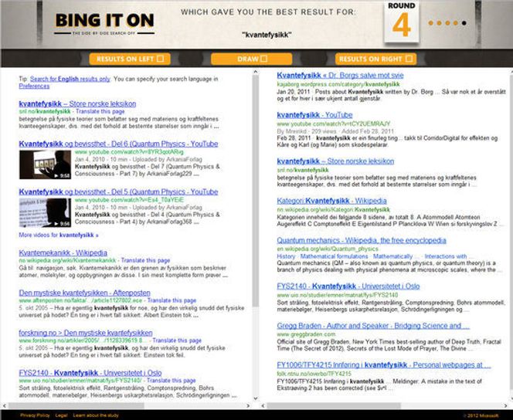The width and height of the screenshot is (513, 420).
Task: Open the History sublink under Quantum mechanics
Action: pyautogui.click(x=286, y=256)
